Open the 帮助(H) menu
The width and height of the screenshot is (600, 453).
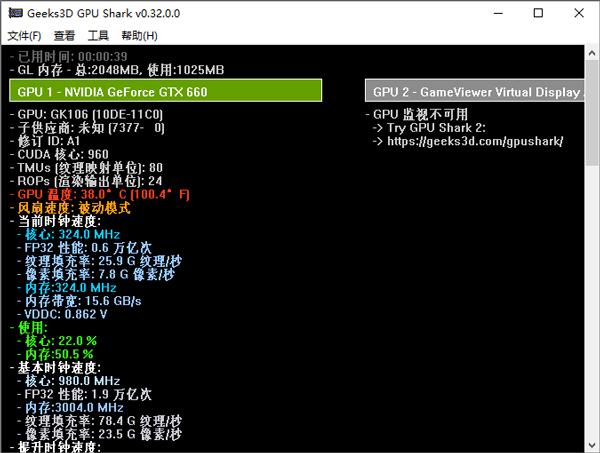139,36
